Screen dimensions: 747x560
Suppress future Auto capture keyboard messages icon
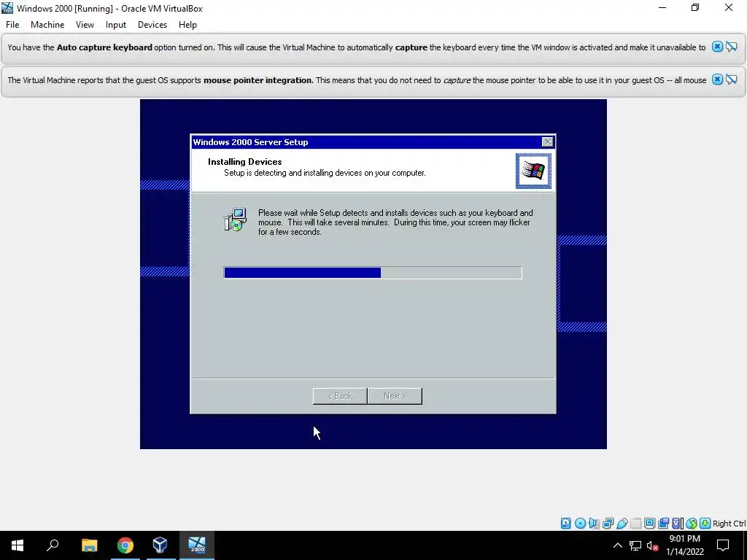[731, 47]
